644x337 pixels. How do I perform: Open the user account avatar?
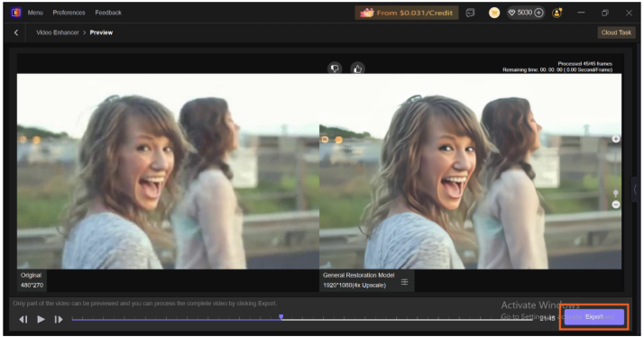557,13
